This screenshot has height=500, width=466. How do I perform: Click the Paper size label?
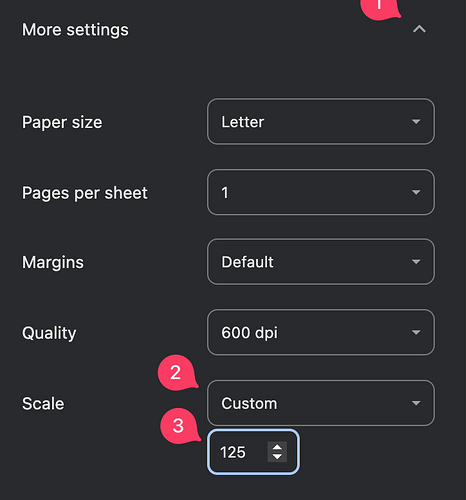point(62,122)
